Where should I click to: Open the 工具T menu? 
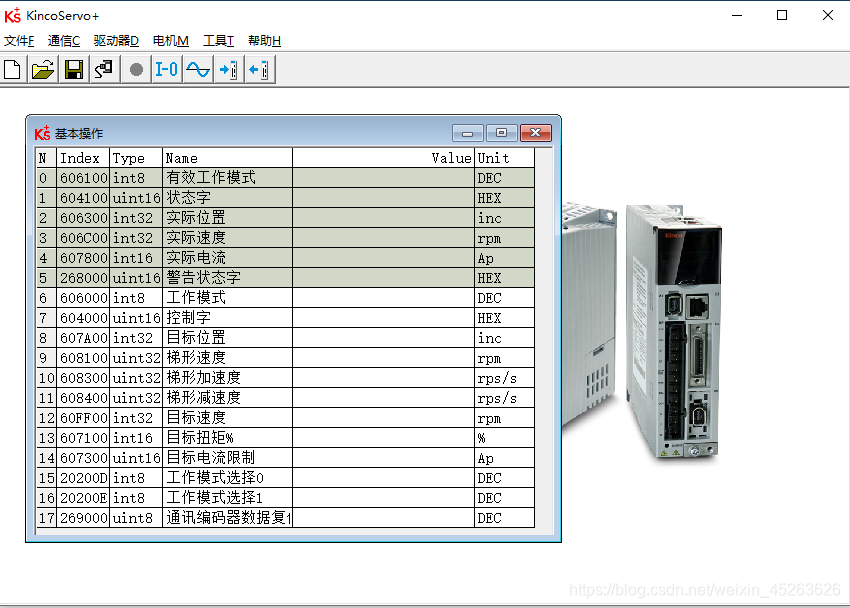pyautogui.click(x=218, y=41)
